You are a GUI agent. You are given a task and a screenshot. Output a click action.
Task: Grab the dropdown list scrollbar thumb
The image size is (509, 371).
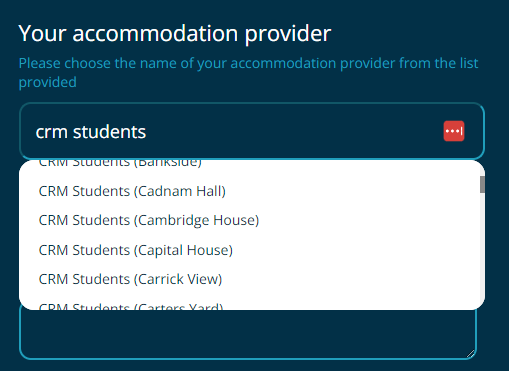click(482, 184)
